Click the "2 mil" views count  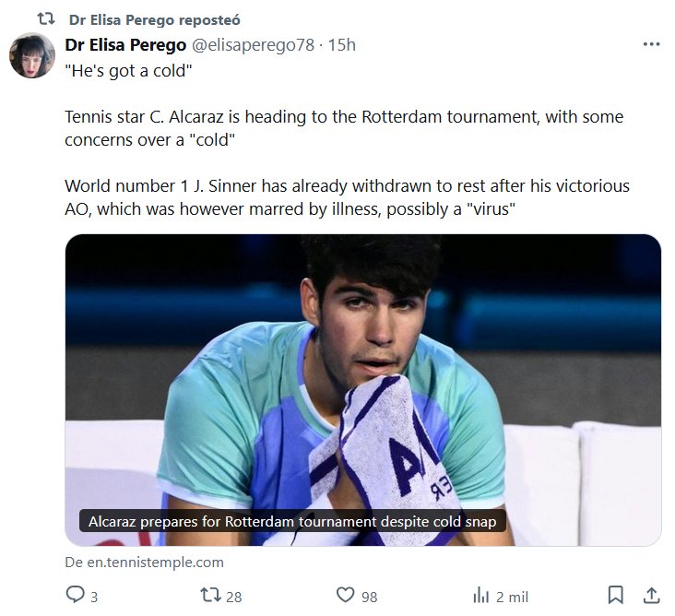pyautogui.click(x=512, y=597)
